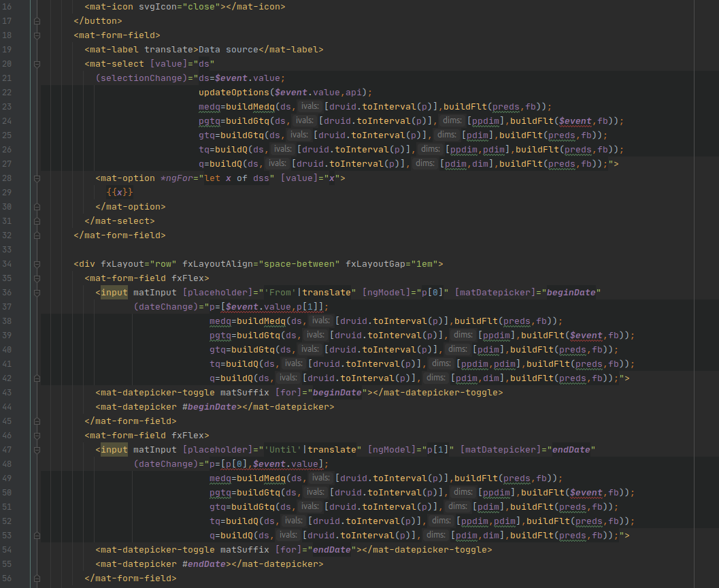Click the ivals: inlay hint on line 38
The width and height of the screenshot is (719, 588).
[320, 320]
